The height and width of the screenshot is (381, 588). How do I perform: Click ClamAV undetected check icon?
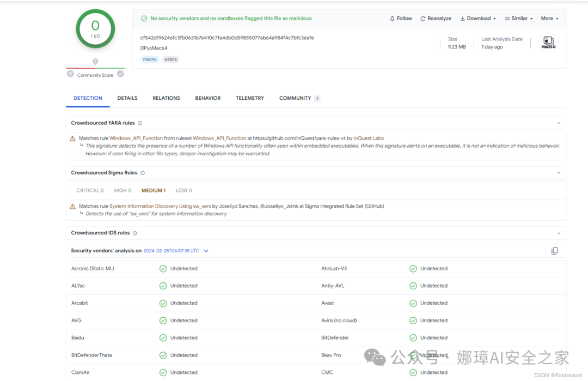coord(163,372)
